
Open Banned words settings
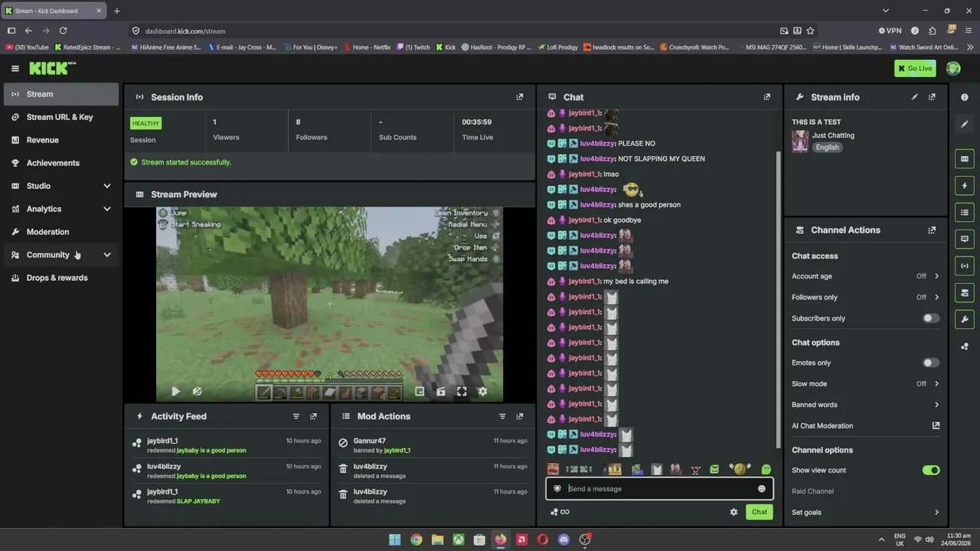coord(865,405)
